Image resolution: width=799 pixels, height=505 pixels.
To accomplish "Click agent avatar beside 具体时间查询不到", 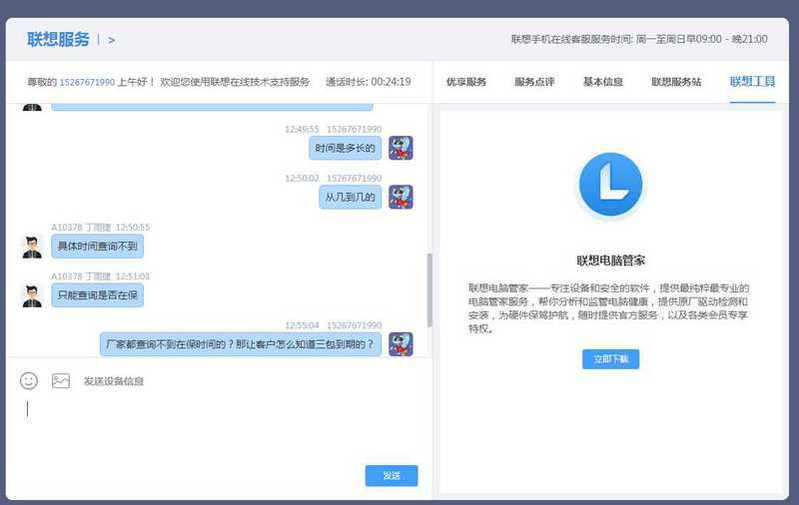I will click(32, 247).
